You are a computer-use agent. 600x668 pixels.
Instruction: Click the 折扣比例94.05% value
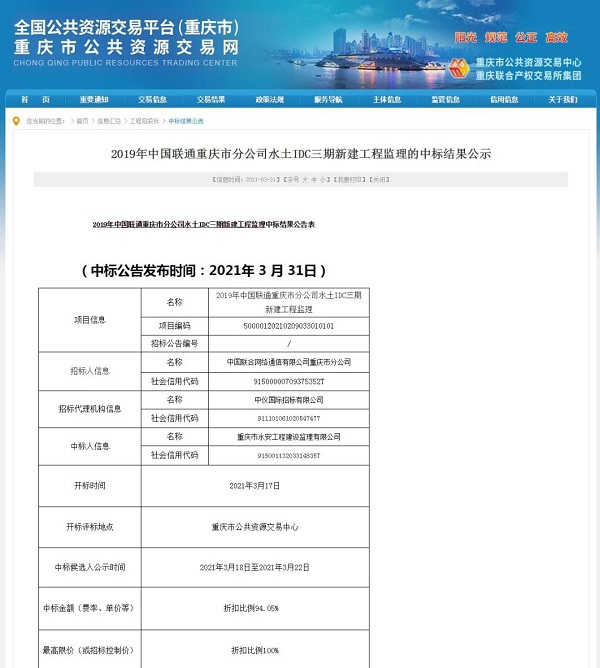click(x=251, y=608)
